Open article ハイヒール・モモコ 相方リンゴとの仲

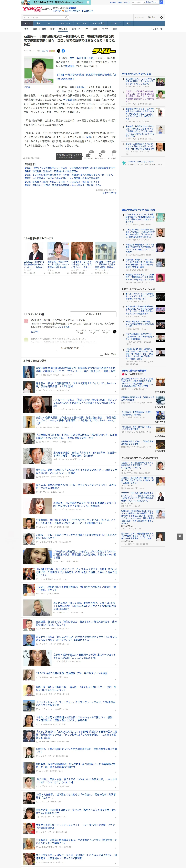click(x=85, y=402)
